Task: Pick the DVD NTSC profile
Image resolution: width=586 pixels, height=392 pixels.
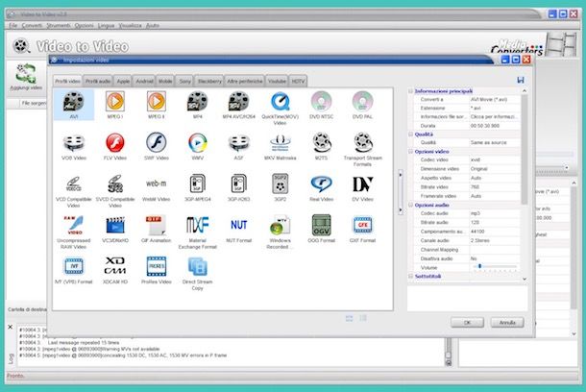Action: (x=321, y=103)
